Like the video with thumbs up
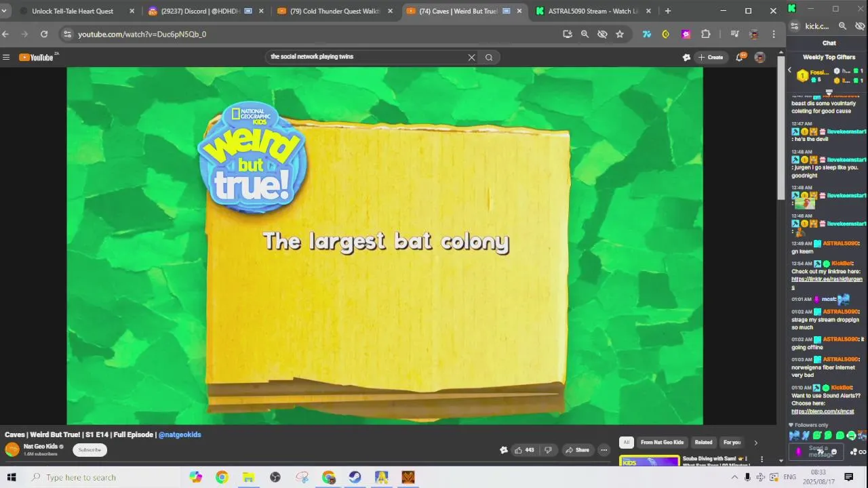The width and height of the screenshot is (868, 488). pos(524,450)
